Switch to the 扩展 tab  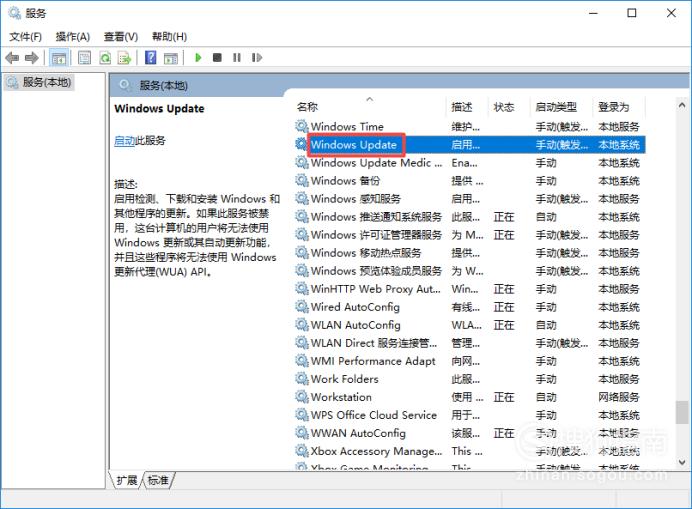click(x=127, y=480)
